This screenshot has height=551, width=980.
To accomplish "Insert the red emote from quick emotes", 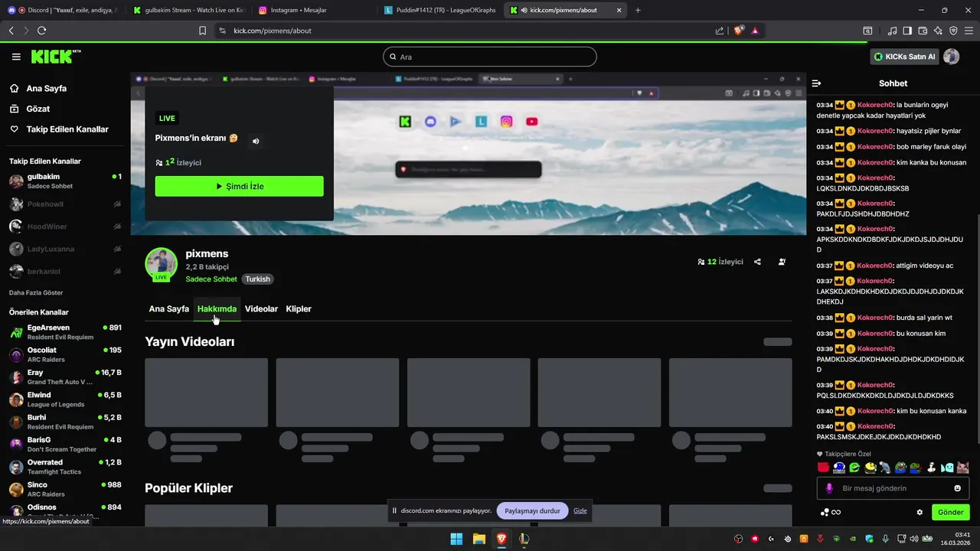I will [x=824, y=468].
